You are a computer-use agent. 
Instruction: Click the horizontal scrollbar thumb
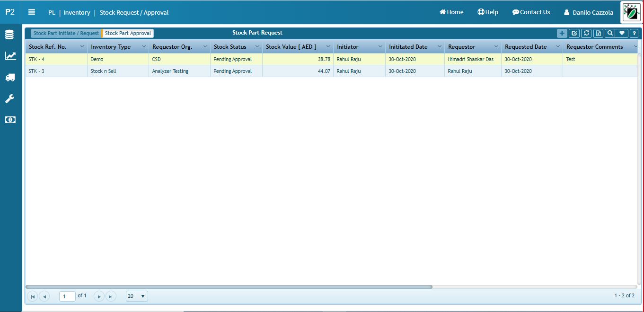pyautogui.click(x=229, y=287)
